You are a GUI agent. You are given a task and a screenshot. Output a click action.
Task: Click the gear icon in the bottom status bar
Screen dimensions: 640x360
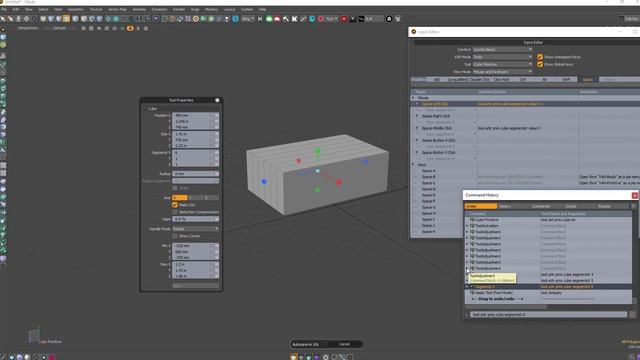(325, 357)
